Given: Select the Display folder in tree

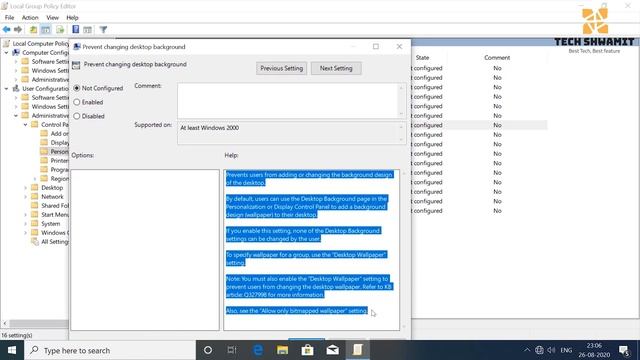Looking at the screenshot, I should click(59, 142).
